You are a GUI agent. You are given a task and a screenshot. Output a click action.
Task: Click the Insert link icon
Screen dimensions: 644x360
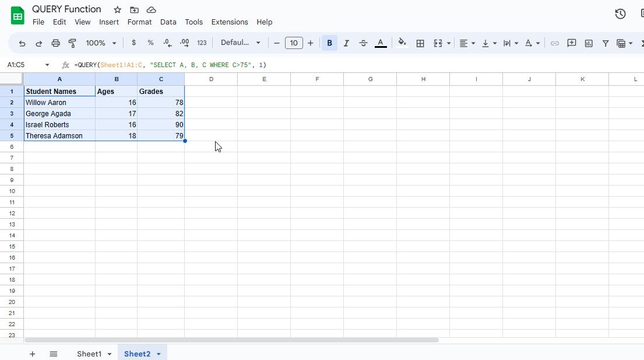pyautogui.click(x=554, y=43)
